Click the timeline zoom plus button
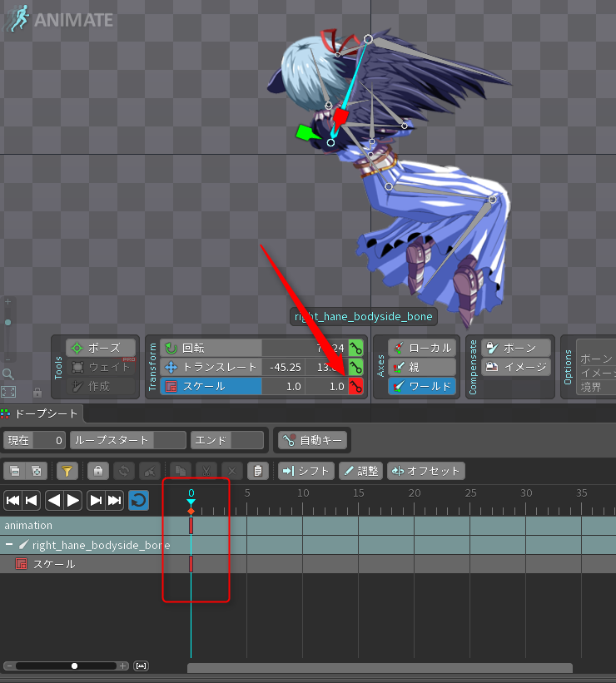 [123, 666]
